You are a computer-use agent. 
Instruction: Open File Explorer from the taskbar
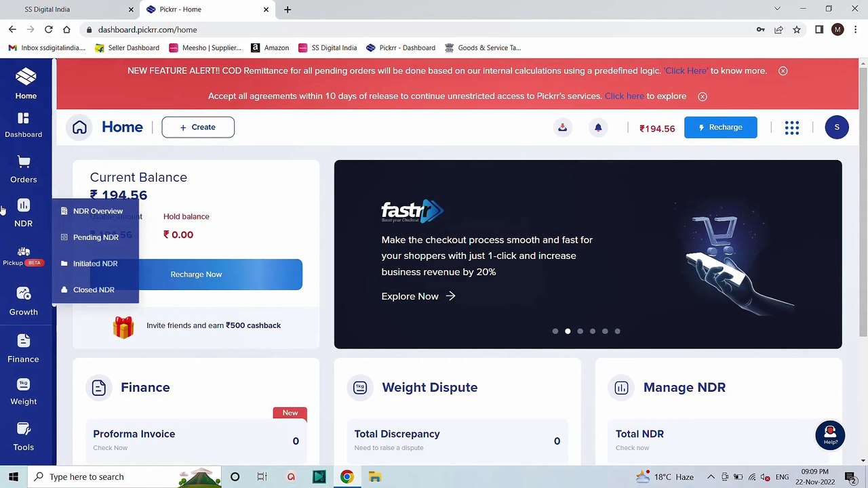pos(374,476)
